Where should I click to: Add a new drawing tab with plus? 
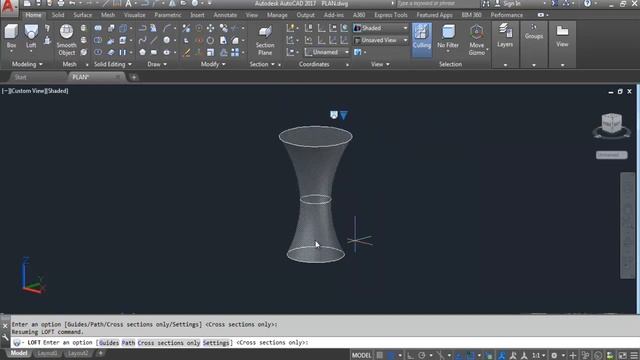tap(134, 77)
